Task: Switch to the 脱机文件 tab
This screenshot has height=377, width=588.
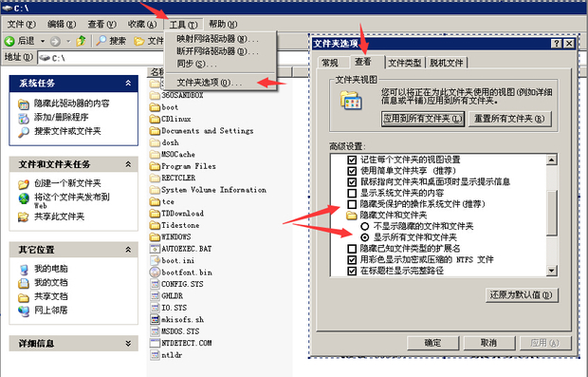Action: [x=447, y=63]
